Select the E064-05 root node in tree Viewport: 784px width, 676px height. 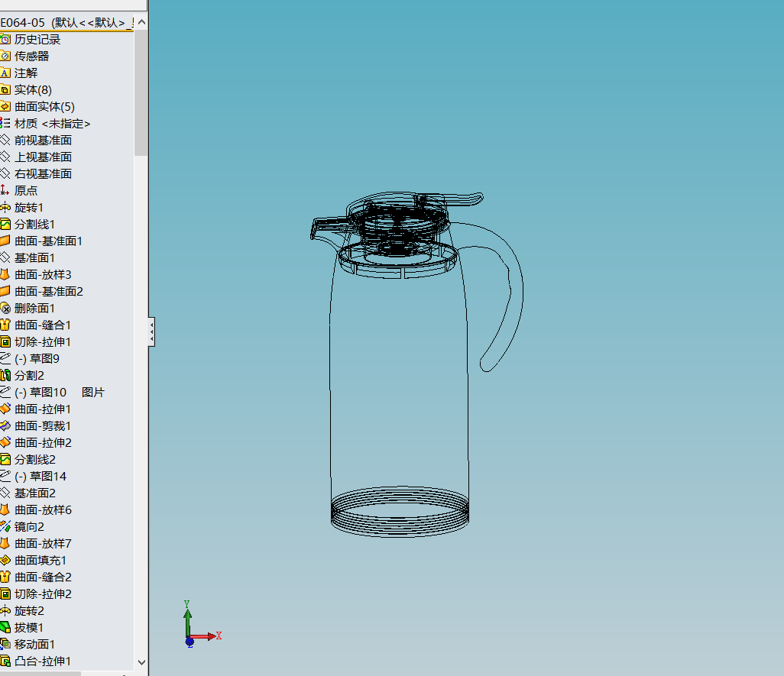point(66,22)
